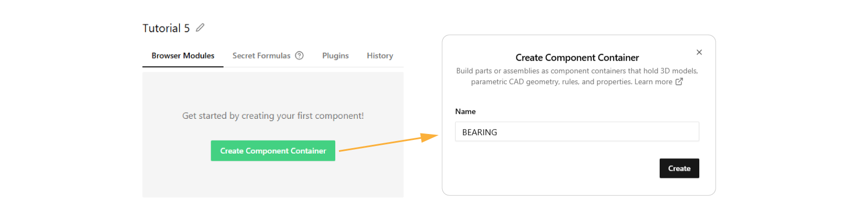Click the Create Component Container dialog heading
Image resolution: width=868 pixels, height=217 pixels.
point(577,58)
